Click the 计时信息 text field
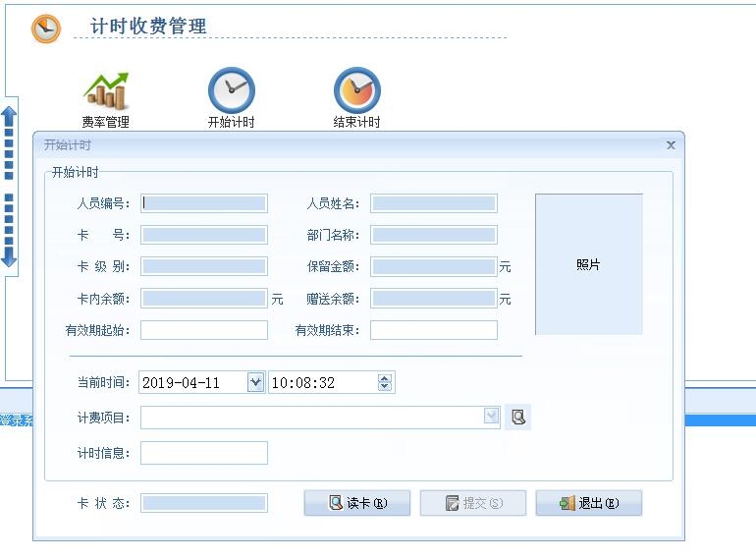 [x=204, y=453]
